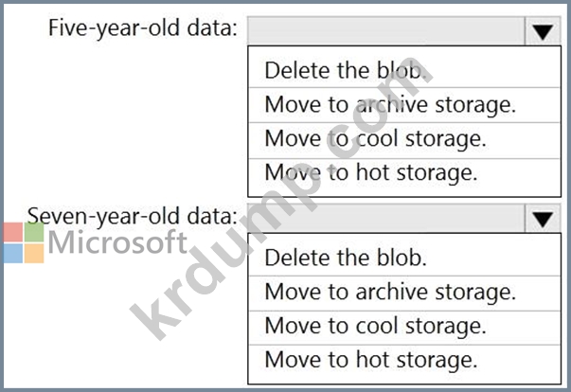The height and width of the screenshot is (392, 571).
Task: Choose Delete the blob for five-year-old data
Action: tap(347, 70)
